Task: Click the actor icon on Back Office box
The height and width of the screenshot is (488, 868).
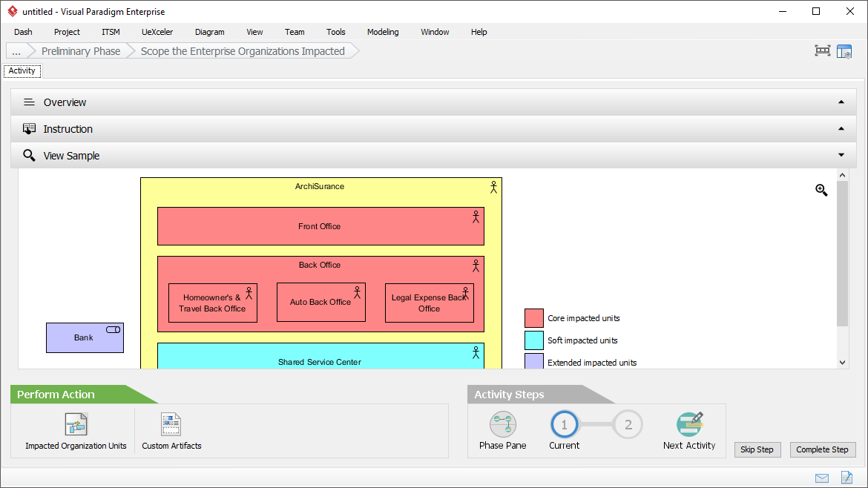Action: pyautogui.click(x=476, y=266)
